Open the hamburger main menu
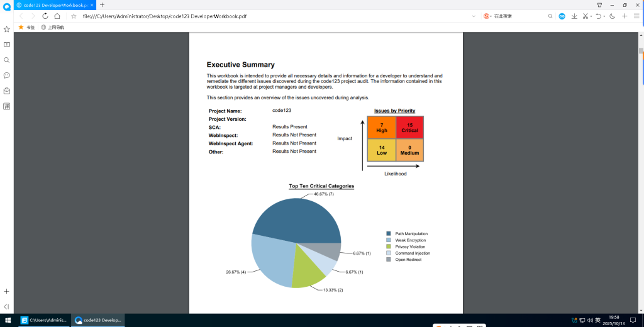The image size is (644, 327). tap(636, 16)
